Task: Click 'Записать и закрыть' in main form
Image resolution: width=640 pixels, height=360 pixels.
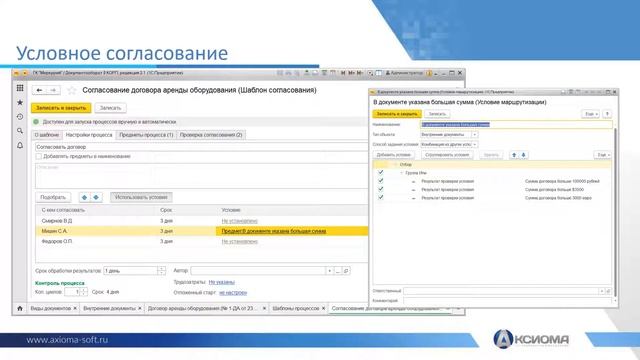Action: (x=61, y=108)
